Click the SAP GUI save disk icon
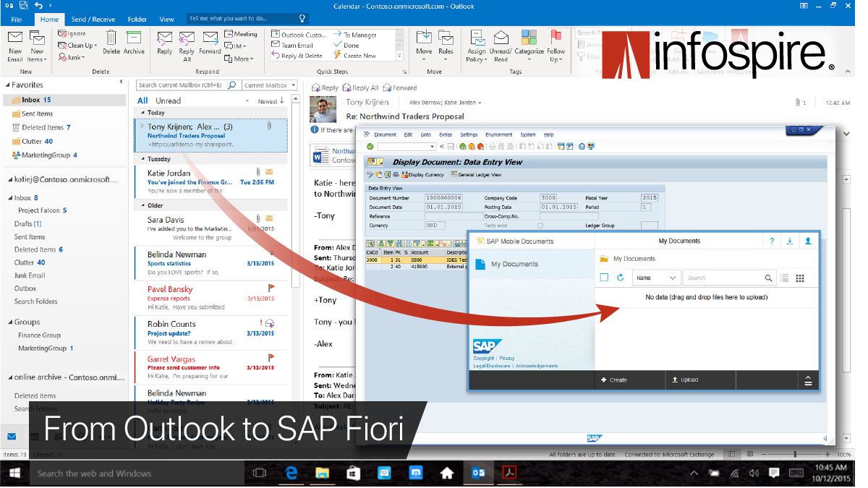Viewport: 868px width, 488px height. [x=451, y=147]
